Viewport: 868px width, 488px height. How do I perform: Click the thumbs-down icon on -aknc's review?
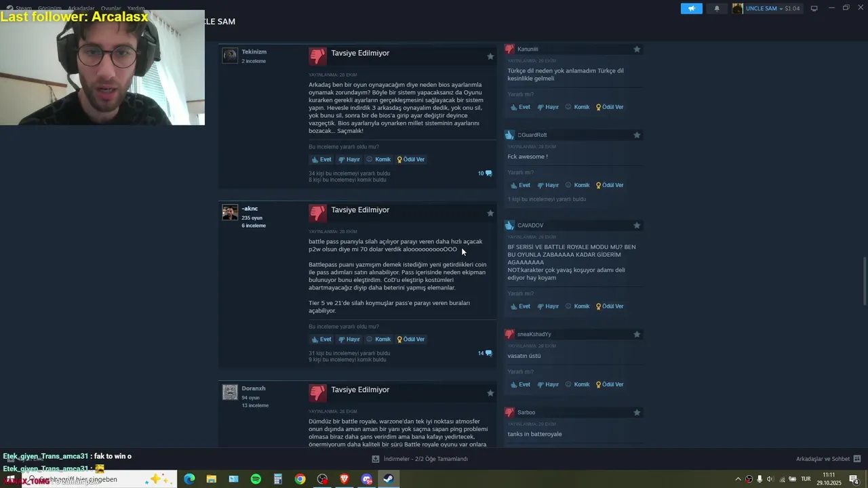pyautogui.click(x=317, y=213)
